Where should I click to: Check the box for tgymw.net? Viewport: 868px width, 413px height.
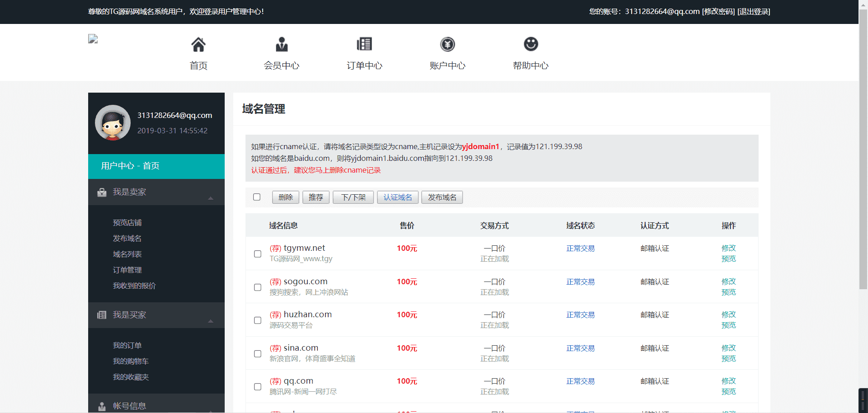tap(258, 254)
